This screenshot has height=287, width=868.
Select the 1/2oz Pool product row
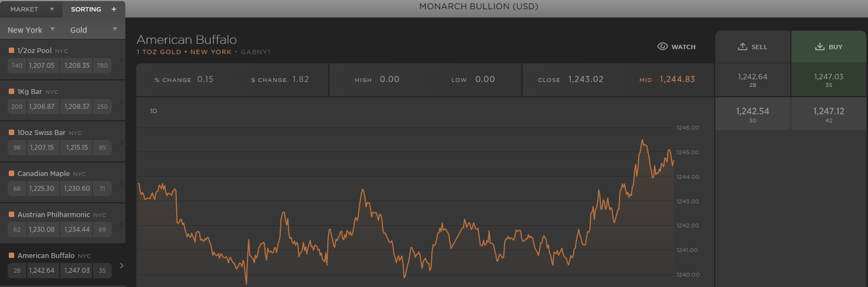click(x=62, y=59)
